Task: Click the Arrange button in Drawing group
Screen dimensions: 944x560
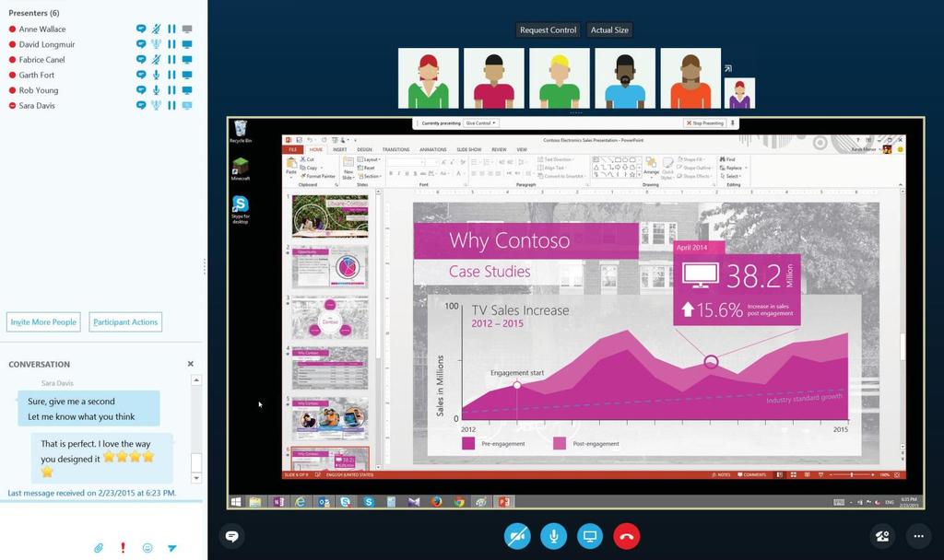Action: [x=652, y=168]
